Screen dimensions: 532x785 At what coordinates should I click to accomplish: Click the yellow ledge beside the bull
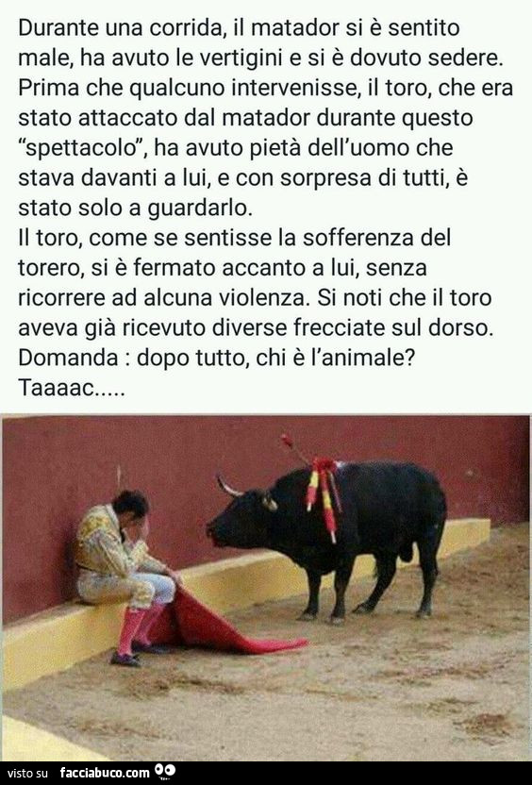coord(465,537)
